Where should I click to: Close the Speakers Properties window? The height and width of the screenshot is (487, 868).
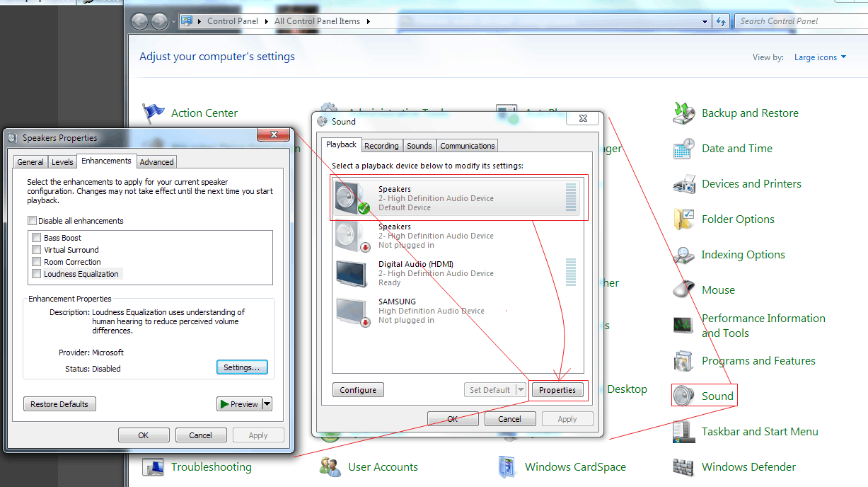pos(274,135)
